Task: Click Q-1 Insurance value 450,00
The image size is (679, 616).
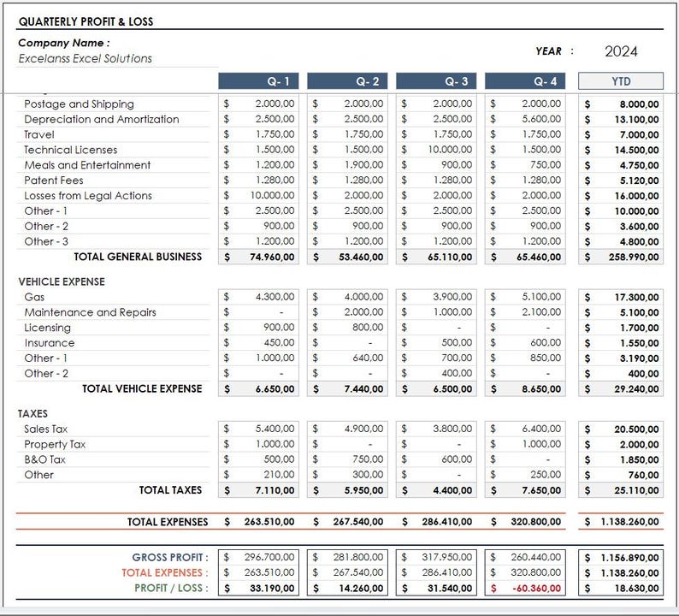Action: (279, 343)
